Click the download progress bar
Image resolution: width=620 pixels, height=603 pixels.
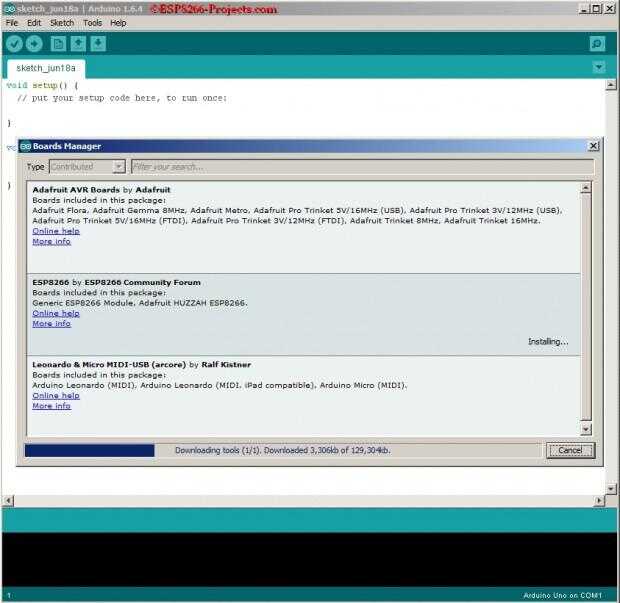pos(89,450)
